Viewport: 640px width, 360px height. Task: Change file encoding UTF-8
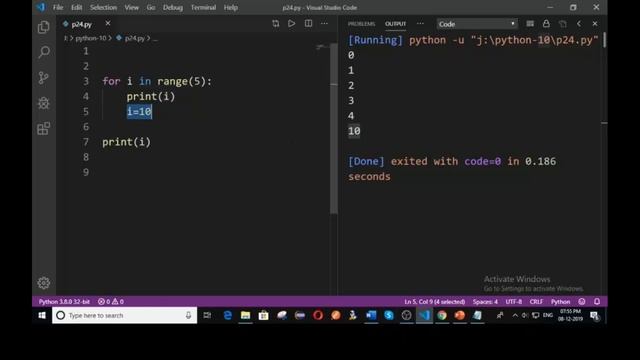[513, 302]
